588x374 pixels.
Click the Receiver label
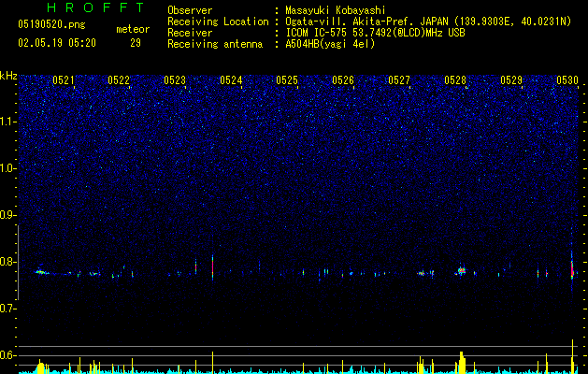click(190, 33)
